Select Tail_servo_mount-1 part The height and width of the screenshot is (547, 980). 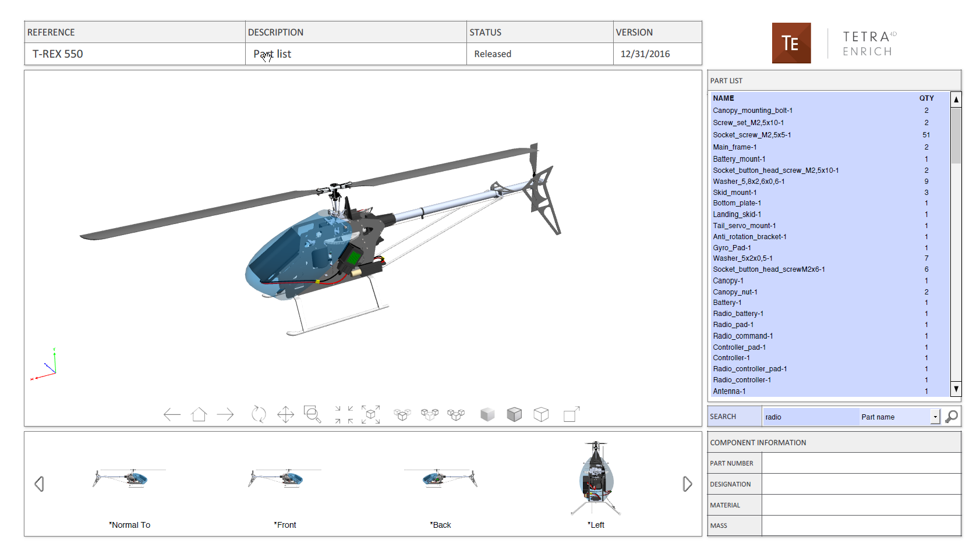click(829, 226)
